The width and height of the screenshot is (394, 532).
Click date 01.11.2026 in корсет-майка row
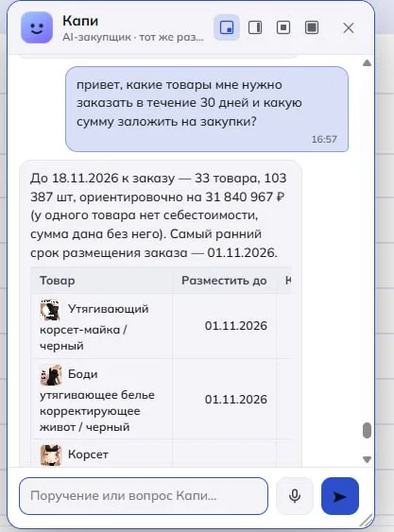pyautogui.click(x=236, y=326)
